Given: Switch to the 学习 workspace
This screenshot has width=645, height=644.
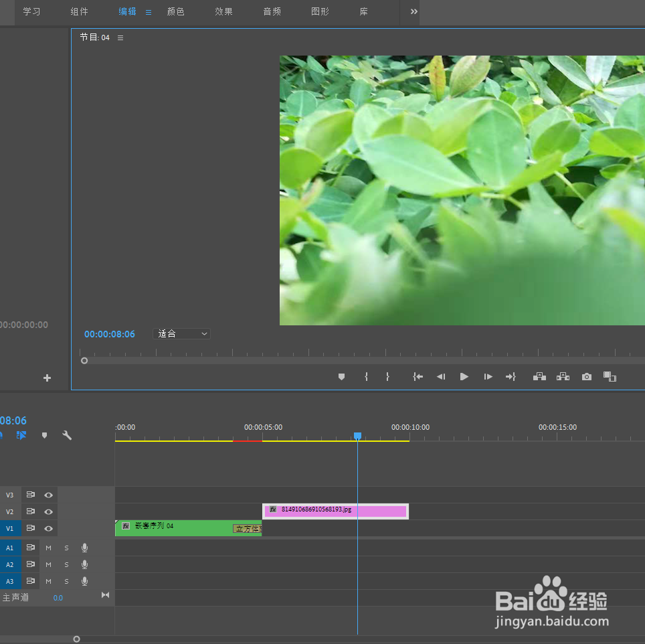Looking at the screenshot, I should pyautogui.click(x=31, y=11).
